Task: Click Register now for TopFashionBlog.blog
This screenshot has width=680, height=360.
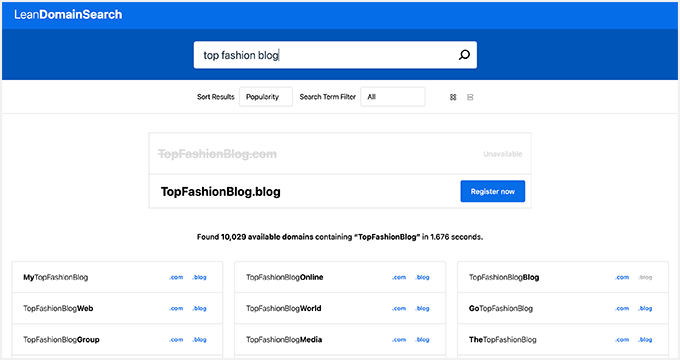Action: 493,191
